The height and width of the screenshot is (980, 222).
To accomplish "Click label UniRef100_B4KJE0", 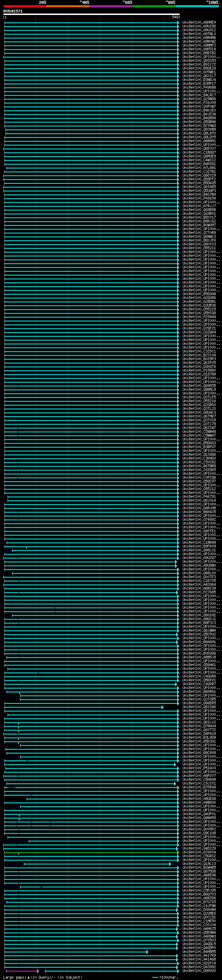I will 199,110.
